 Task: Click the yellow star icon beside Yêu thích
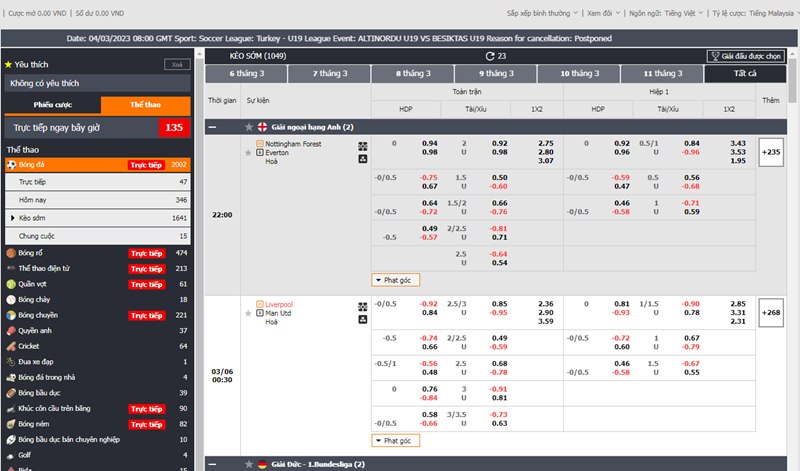pos(8,65)
